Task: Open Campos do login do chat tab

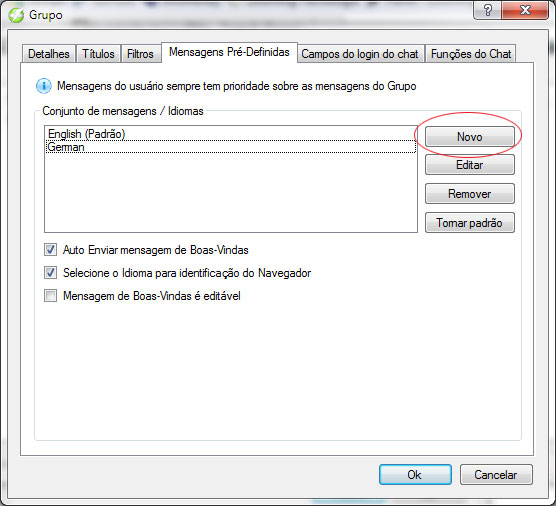Action: (x=360, y=54)
